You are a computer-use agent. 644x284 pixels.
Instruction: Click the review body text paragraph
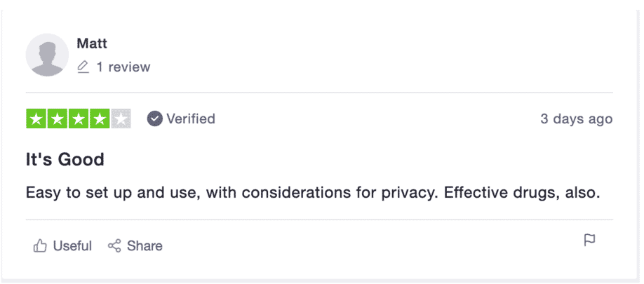313,192
